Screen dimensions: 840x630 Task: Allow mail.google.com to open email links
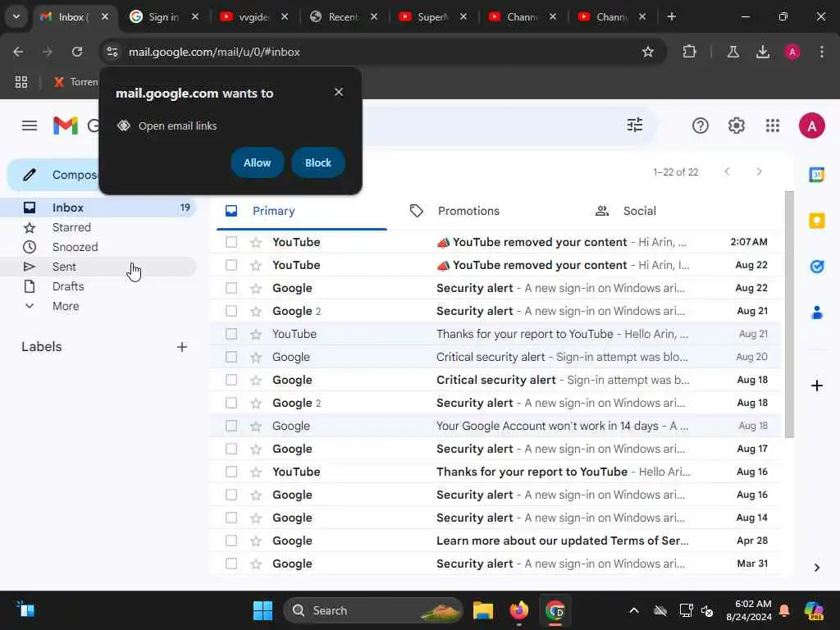point(257,163)
